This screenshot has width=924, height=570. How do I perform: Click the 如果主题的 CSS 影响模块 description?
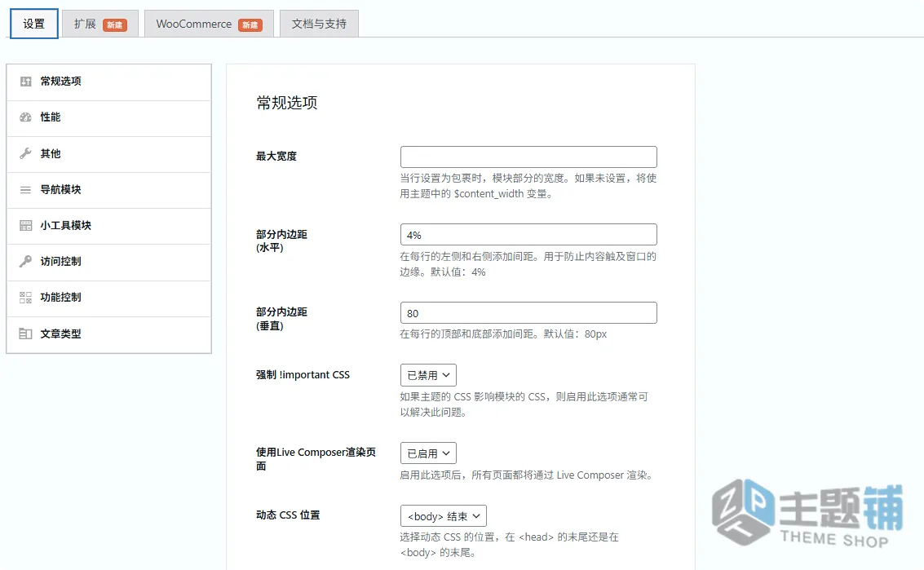(524, 404)
